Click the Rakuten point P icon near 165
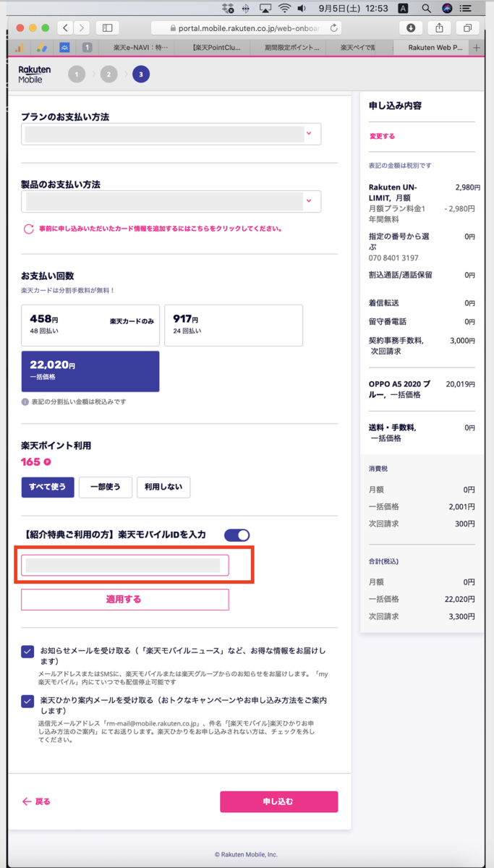Viewport: 494px width, 868px height. [x=47, y=462]
